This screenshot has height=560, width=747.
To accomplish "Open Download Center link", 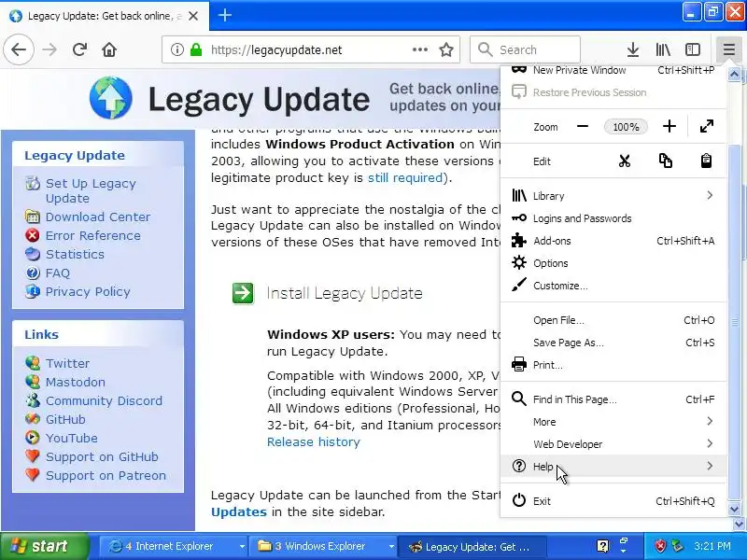I will (98, 217).
